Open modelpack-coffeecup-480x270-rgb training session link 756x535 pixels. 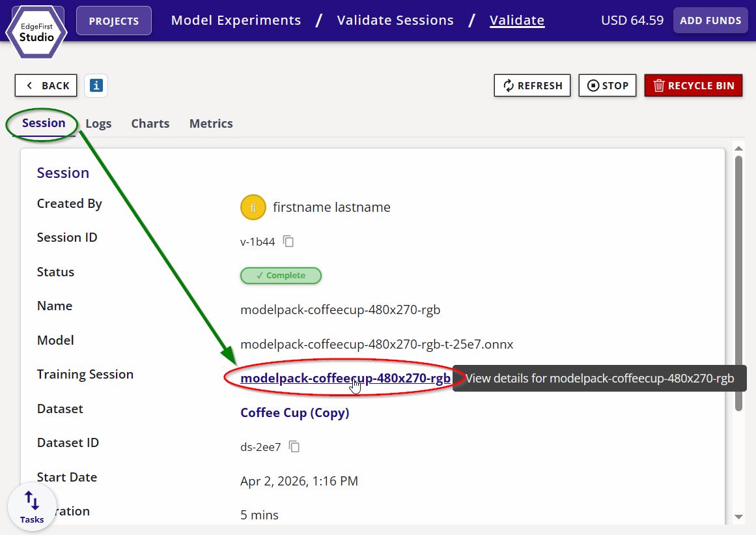pyautogui.click(x=345, y=378)
